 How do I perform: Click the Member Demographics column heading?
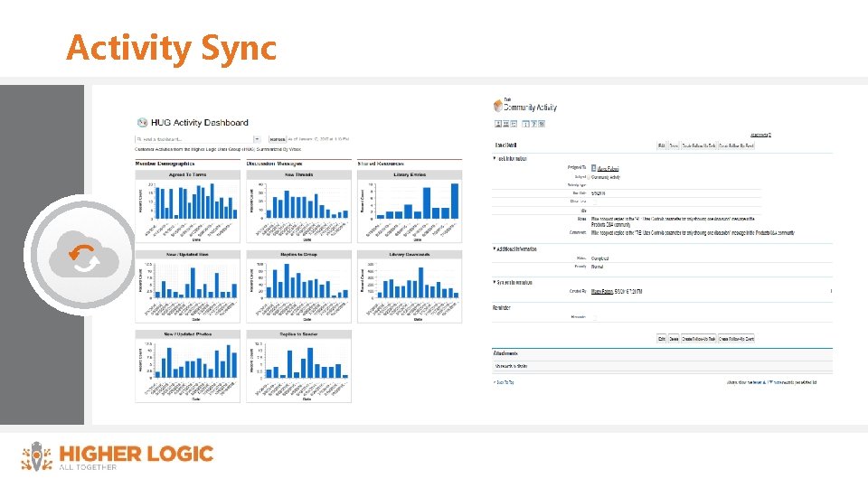pyautogui.click(x=165, y=164)
